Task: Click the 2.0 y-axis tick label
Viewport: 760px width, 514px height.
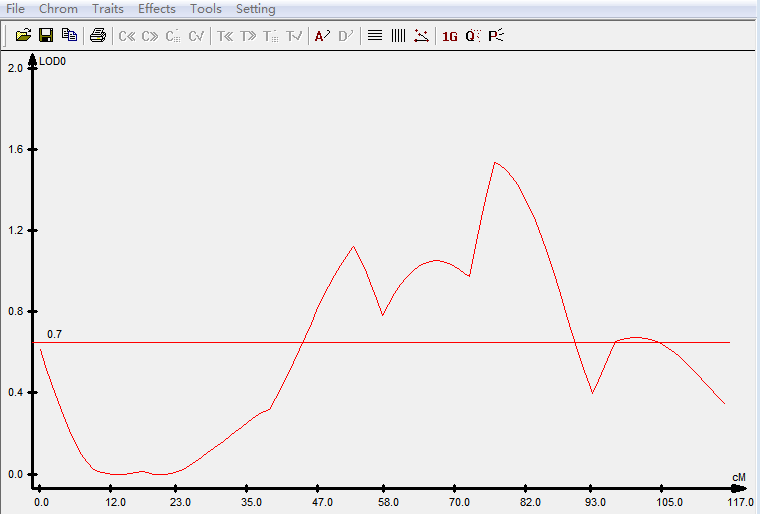Action: tap(16, 68)
